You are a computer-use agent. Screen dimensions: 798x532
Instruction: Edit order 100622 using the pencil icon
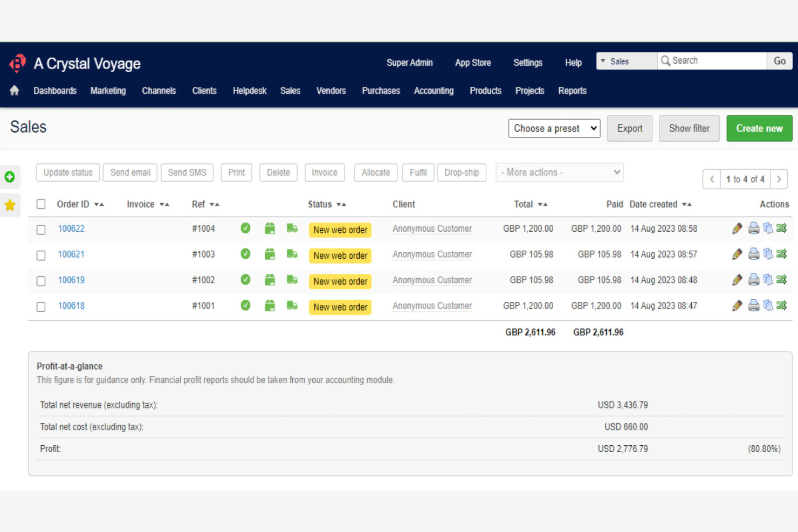(737, 229)
